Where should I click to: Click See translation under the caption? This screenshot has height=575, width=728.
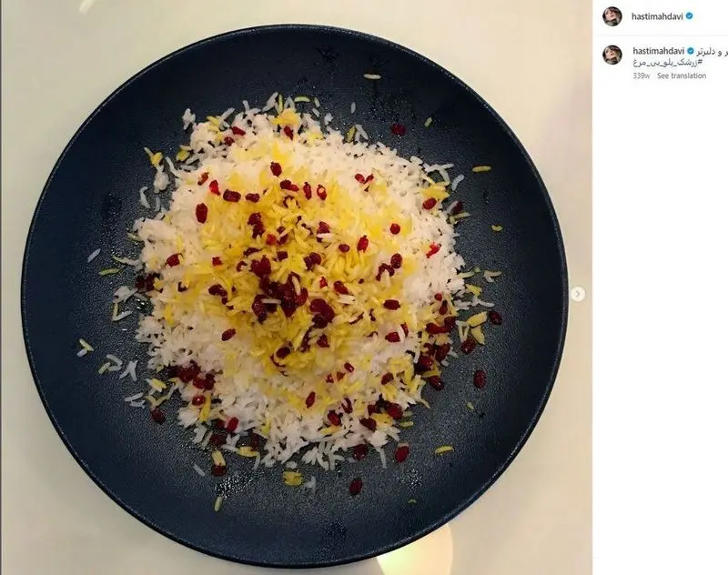click(681, 76)
